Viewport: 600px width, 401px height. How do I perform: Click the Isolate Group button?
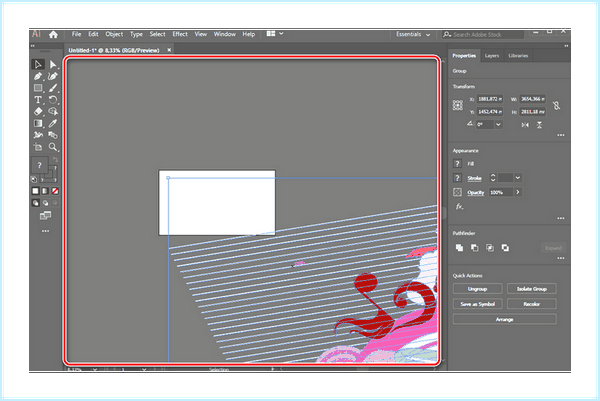tap(532, 289)
